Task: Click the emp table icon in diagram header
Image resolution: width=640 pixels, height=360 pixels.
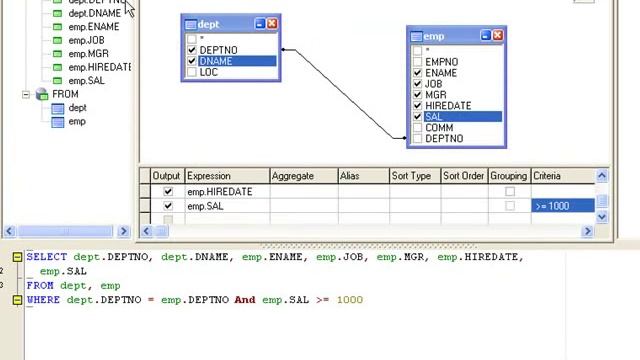Action: pyautogui.click(x=416, y=36)
